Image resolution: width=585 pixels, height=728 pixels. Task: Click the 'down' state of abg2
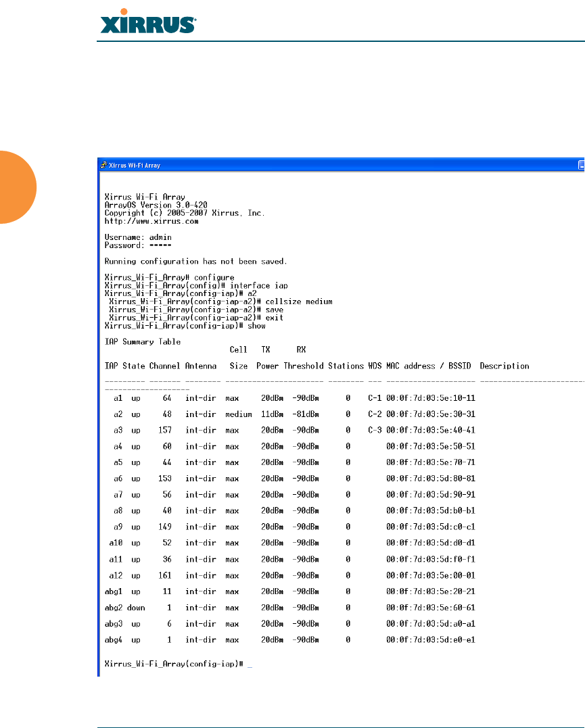136,608
